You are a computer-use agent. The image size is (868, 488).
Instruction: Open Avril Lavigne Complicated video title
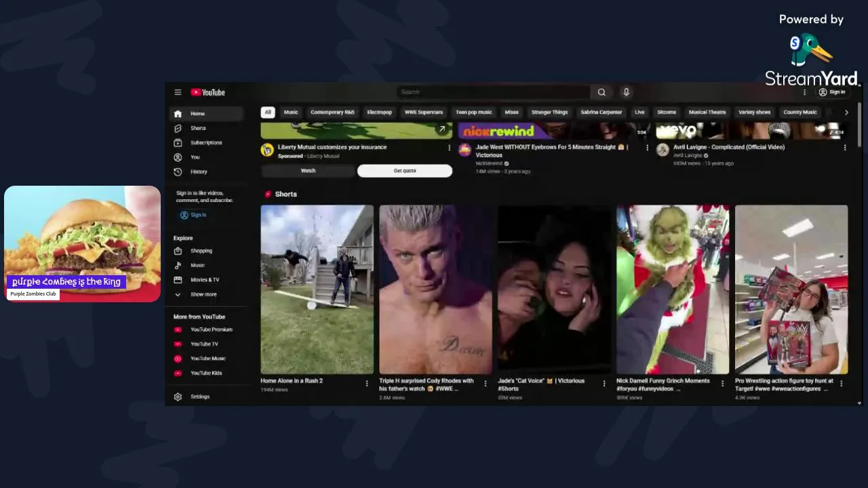coord(729,147)
